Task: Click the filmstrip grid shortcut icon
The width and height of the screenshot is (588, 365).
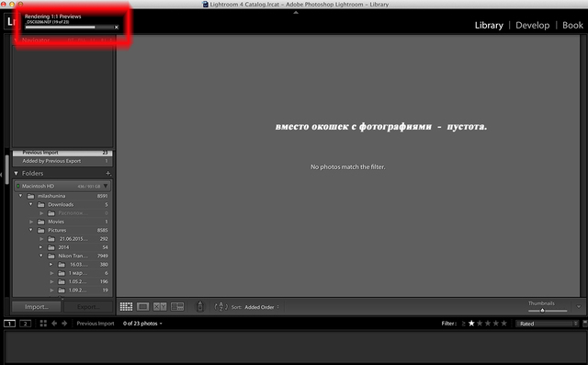Action: [x=43, y=324]
